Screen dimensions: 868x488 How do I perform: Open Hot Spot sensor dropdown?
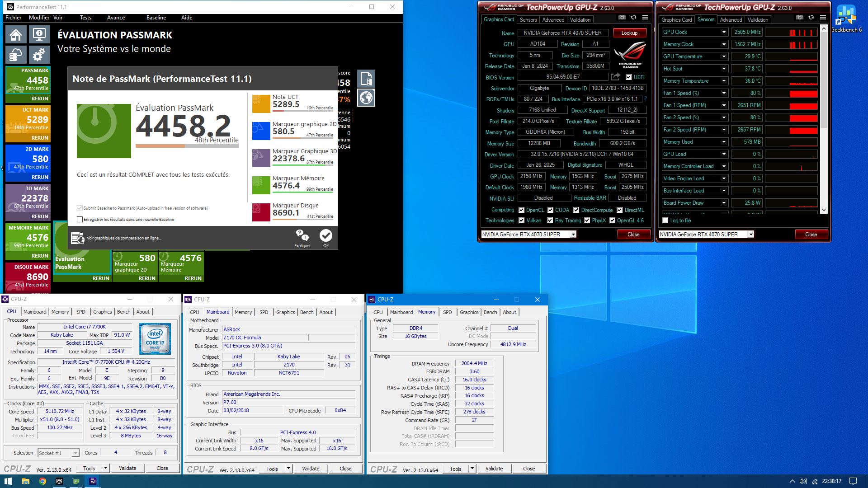point(724,69)
